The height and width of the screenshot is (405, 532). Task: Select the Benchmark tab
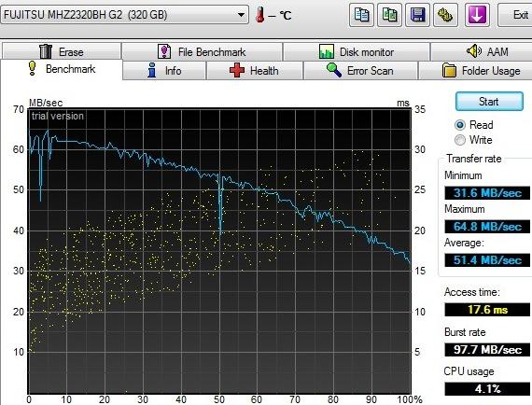point(62,69)
